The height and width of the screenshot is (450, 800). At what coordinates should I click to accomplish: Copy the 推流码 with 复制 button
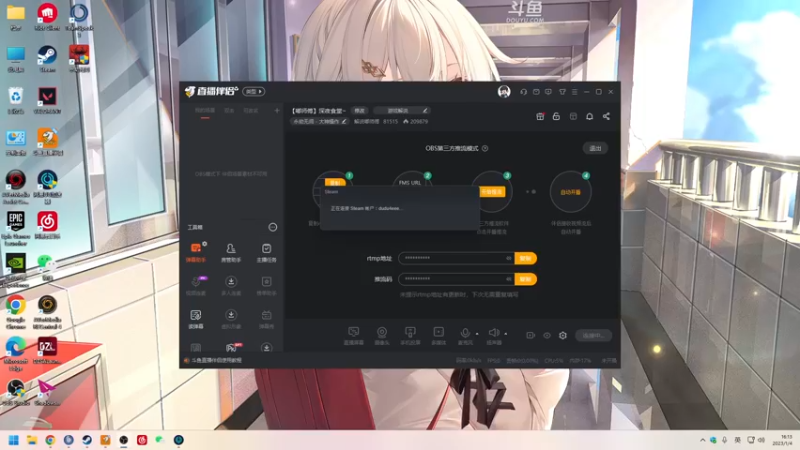[x=526, y=279]
